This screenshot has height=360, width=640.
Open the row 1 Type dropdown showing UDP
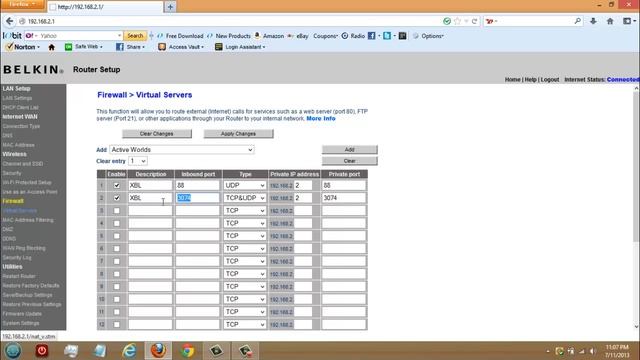pyautogui.click(x=245, y=185)
